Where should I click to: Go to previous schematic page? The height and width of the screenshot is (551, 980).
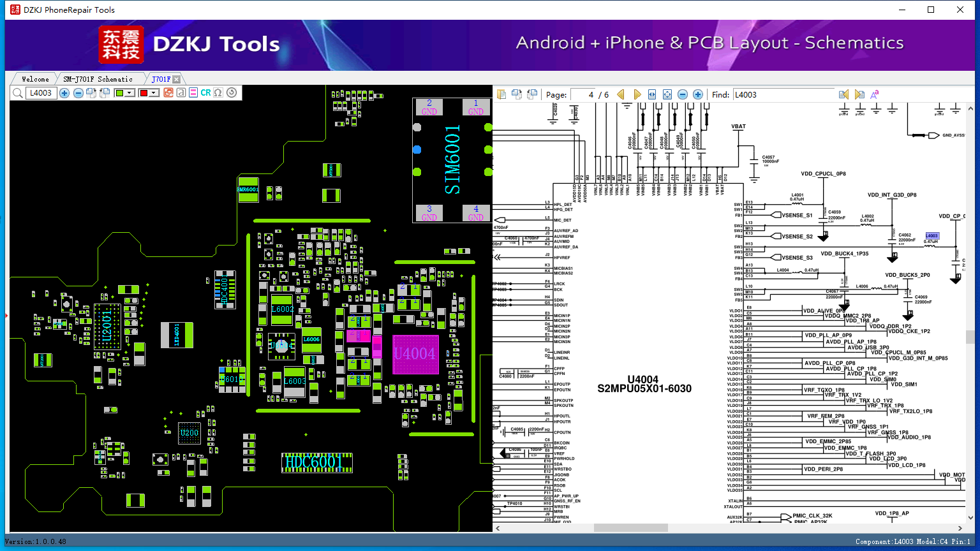click(621, 94)
